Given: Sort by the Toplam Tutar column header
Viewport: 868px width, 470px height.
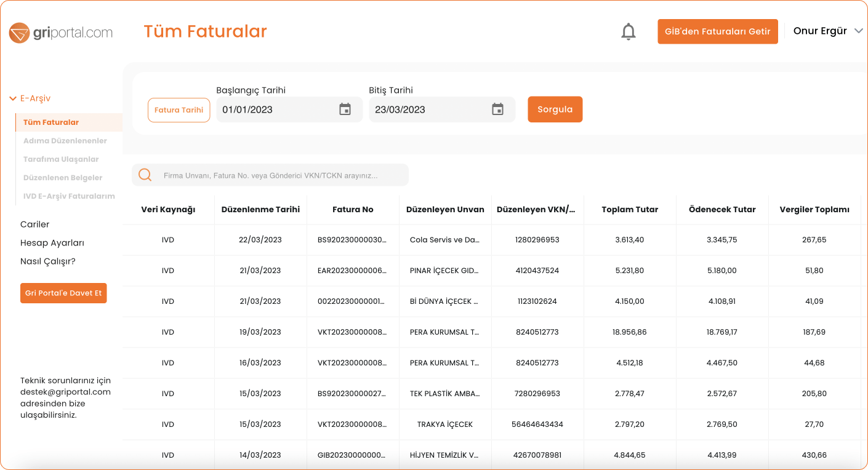Looking at the screenshot, I should 629,210.
